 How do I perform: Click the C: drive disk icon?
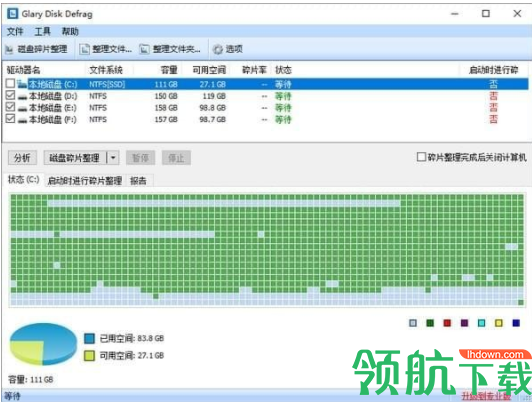22,84
